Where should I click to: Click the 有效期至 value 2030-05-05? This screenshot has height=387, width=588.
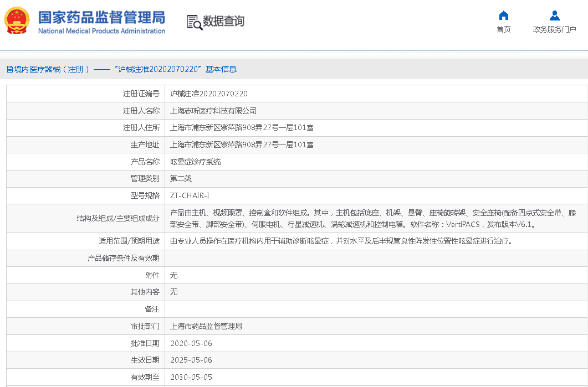point(191,377)
